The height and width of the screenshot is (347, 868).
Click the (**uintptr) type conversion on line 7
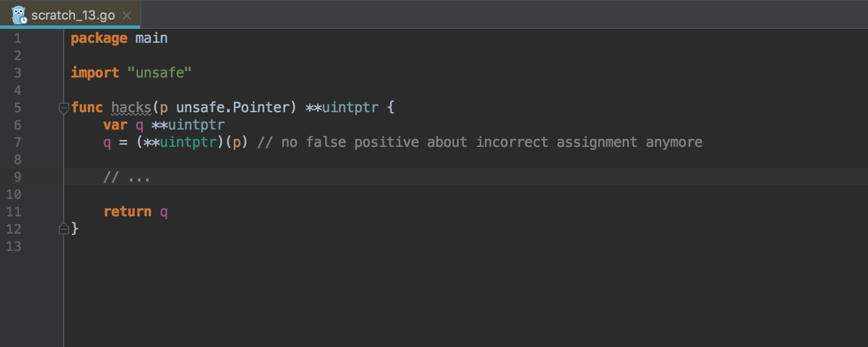(180, 142)
